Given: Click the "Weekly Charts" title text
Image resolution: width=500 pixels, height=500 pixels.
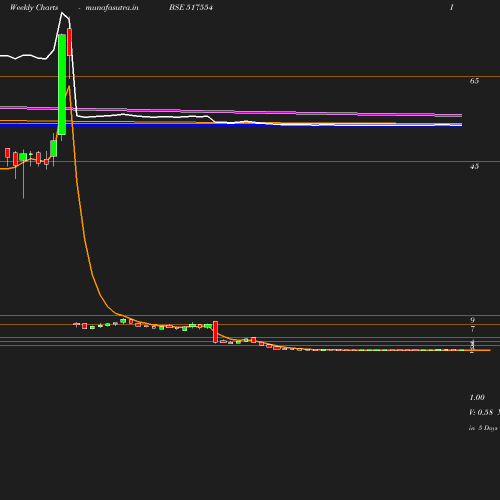Looking at the screenshot, I should tap(34, 7).
